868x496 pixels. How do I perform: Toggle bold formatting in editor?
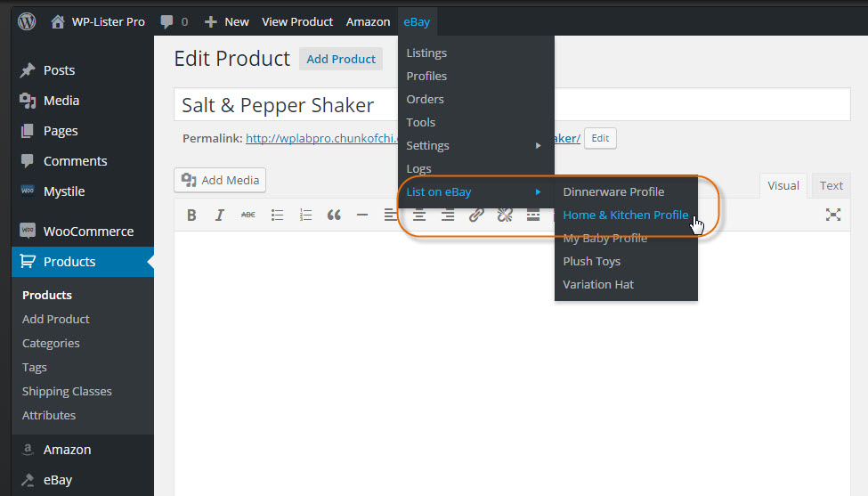click(191, 215)
